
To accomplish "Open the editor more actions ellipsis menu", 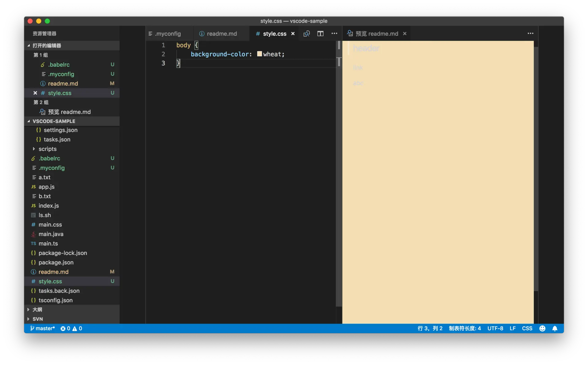I will coord(334,34).
